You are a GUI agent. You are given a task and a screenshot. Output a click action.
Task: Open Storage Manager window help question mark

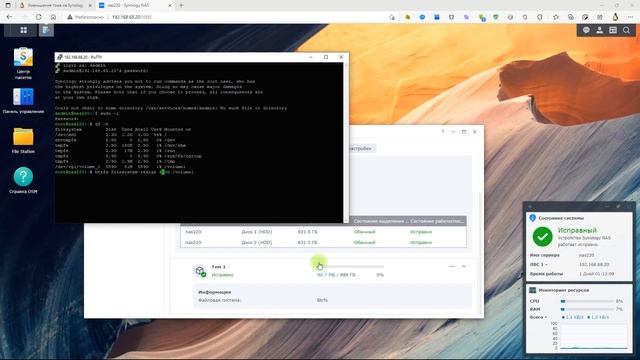coord(442,132)
